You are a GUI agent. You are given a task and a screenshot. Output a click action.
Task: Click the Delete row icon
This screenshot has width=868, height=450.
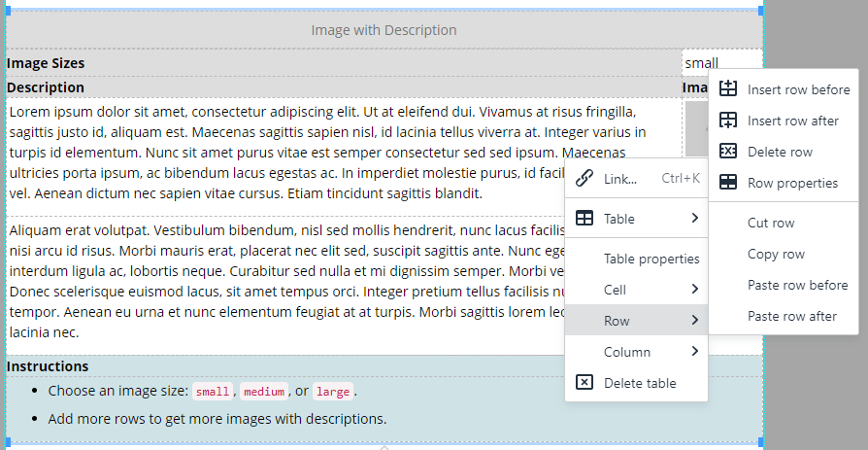click(728, 152)
